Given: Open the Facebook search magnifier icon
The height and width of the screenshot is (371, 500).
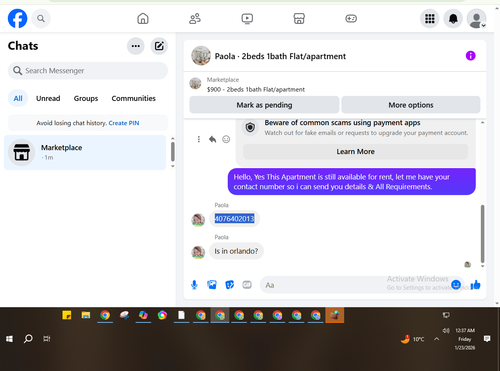Looking at the screenshot, I should 41,18.
